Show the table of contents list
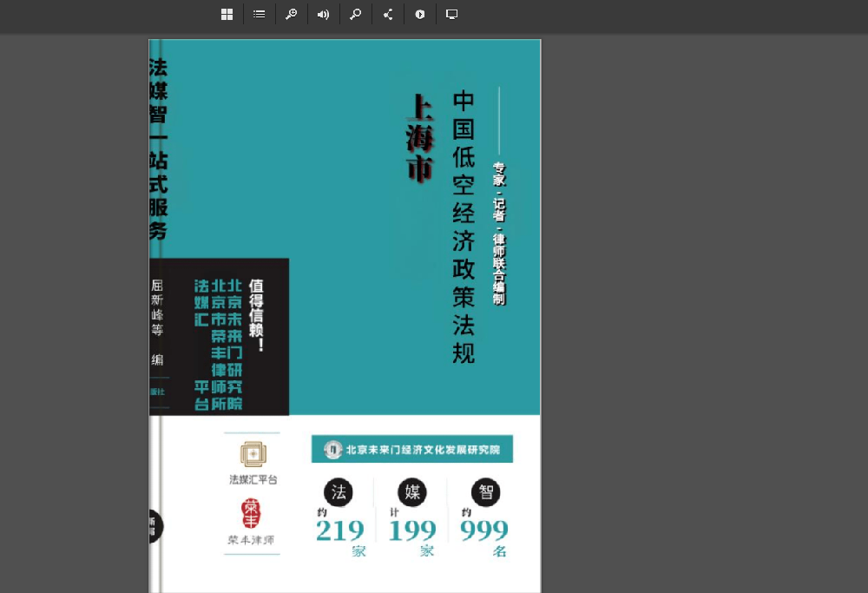This screenshot has width=868, height=593. click(x=259, y=14)
